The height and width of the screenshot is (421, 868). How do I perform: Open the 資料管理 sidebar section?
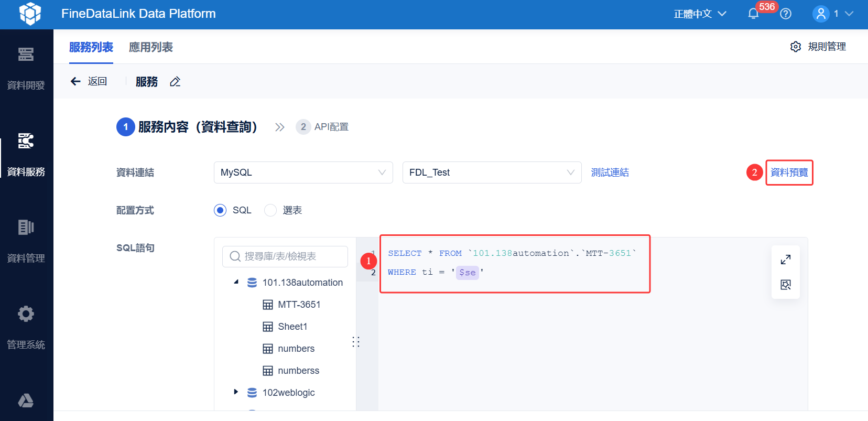[26, 241]
